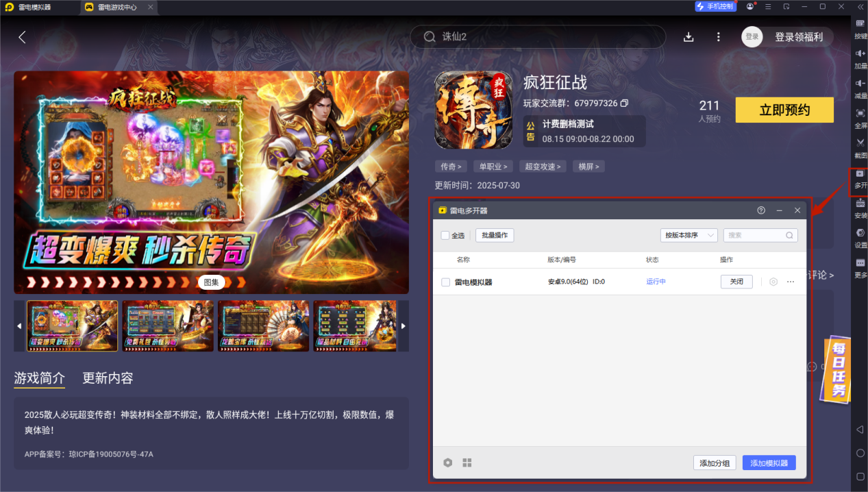Select the 更新内容 tab
Viewport: 868px width, 492px height.
pyautogui.click(x=108, y=378)
